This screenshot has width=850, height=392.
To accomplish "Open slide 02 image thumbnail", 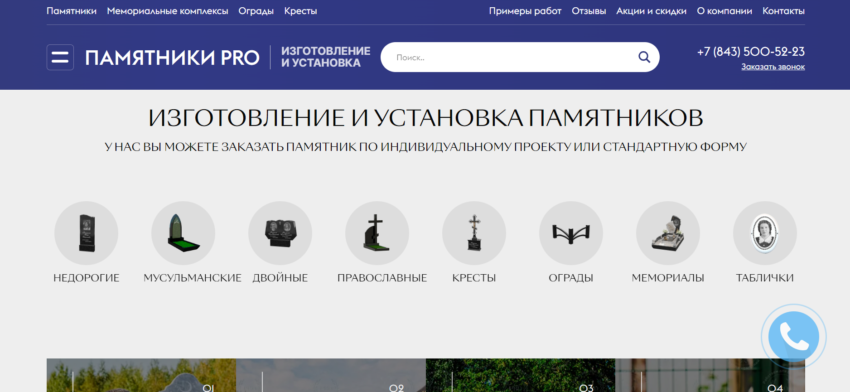I will point(331,375).
